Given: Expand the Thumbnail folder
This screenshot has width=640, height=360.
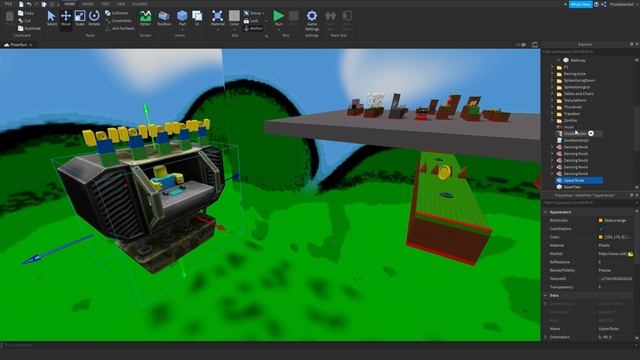Looking at the screenshot, I should pyautogui.click(x=552, y=107).
